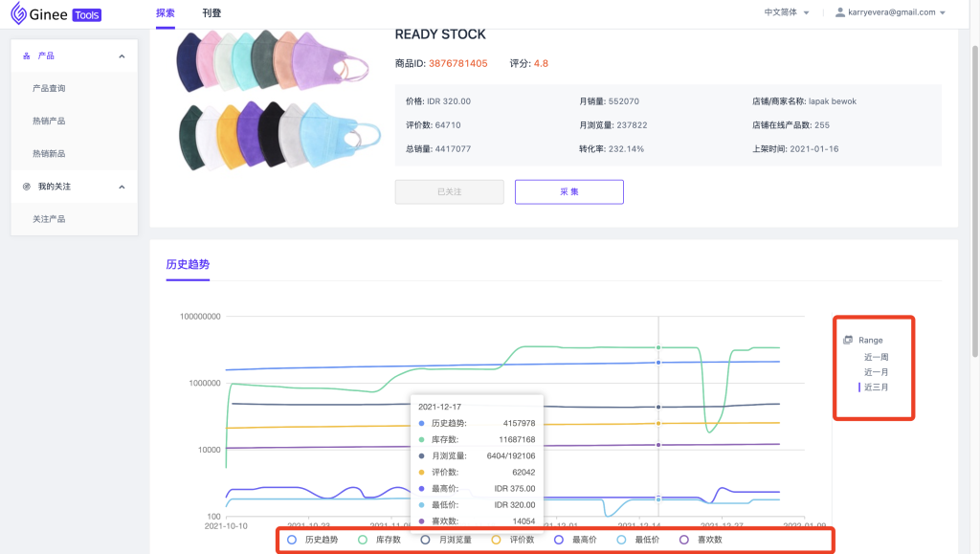Toggle the 库存数 legend circle
Image resolution: width=980 pixels, height=554 pixels.
[363, 540]
